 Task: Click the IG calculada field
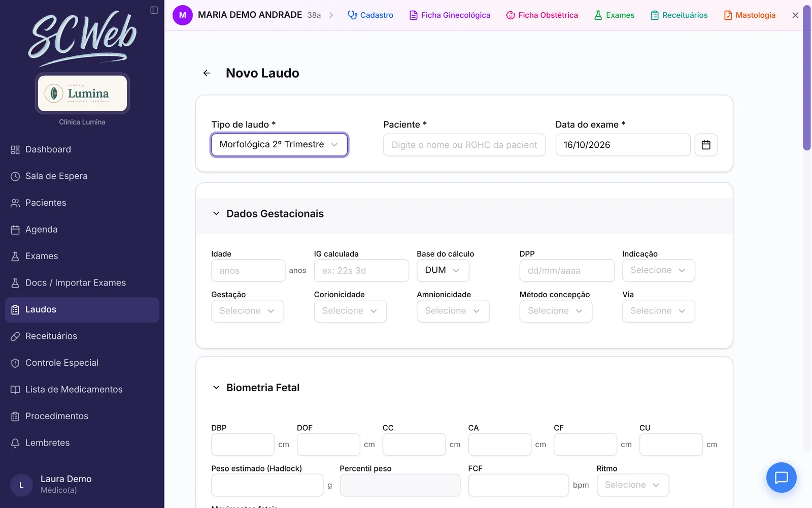(x=361, y=271)
